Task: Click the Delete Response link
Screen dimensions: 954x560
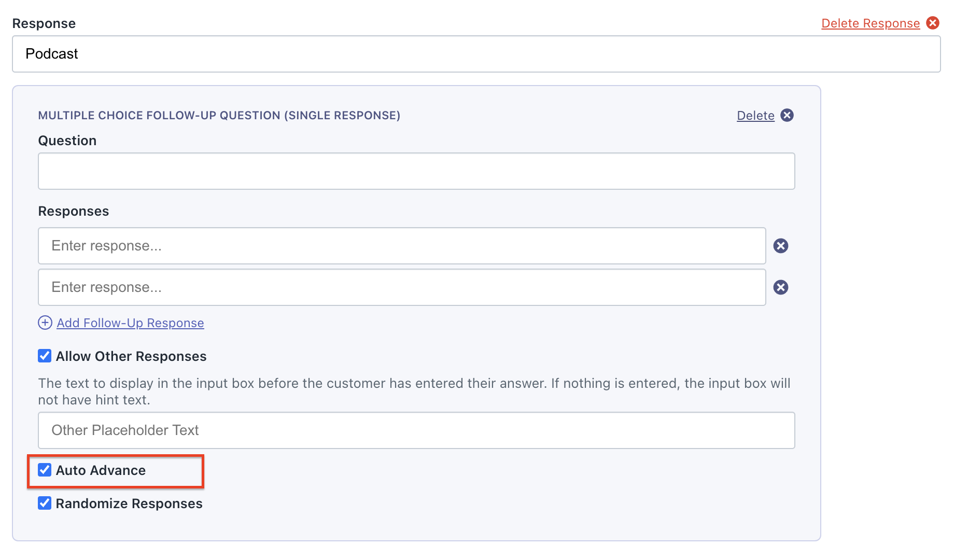Action: pyautogui.click(x=871, y=23)
